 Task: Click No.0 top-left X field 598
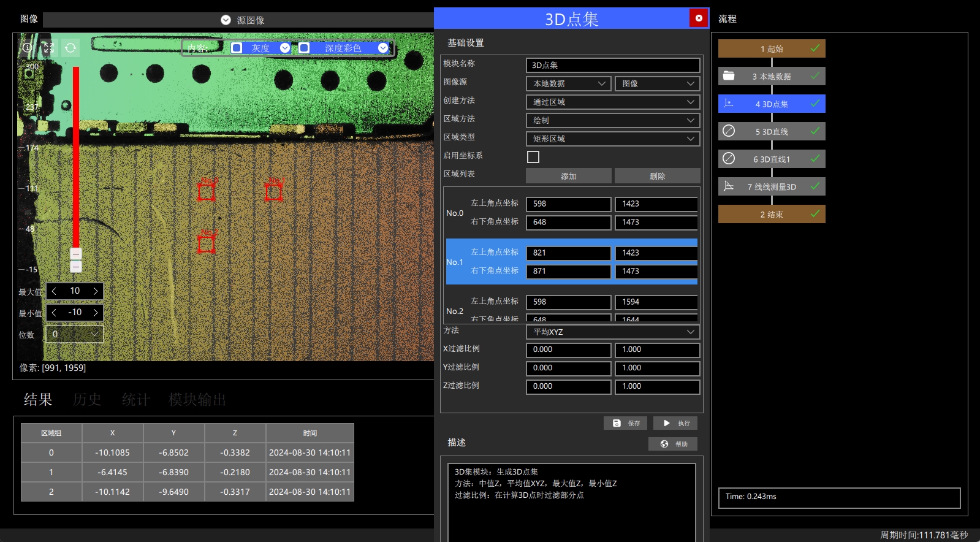(569, 204)
